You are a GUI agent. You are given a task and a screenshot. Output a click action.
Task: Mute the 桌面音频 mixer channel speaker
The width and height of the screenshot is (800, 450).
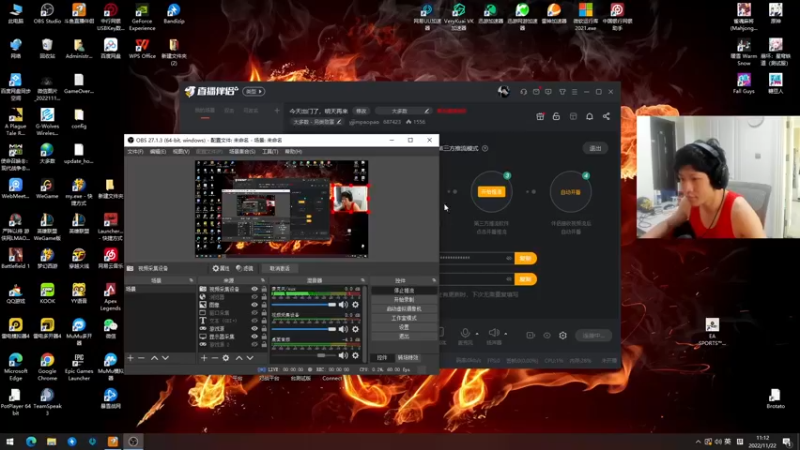pyautogui.click(x=343, y=355)
